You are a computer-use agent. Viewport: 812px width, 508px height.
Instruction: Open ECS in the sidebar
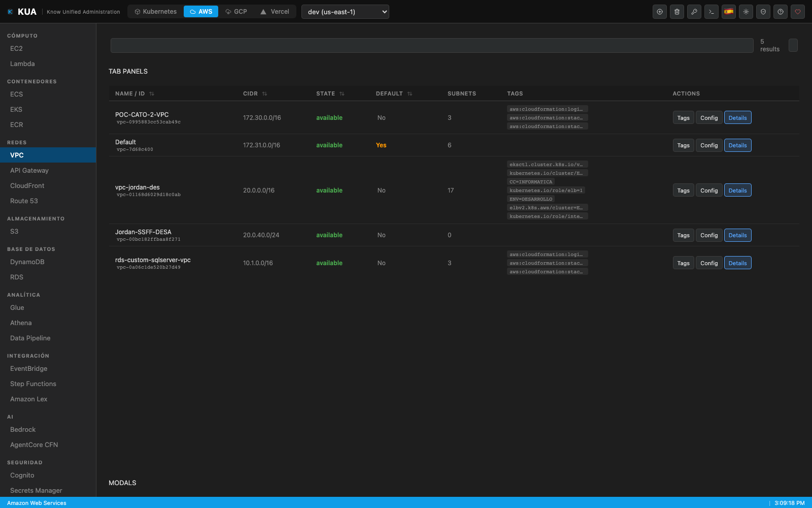pos(48,94)
